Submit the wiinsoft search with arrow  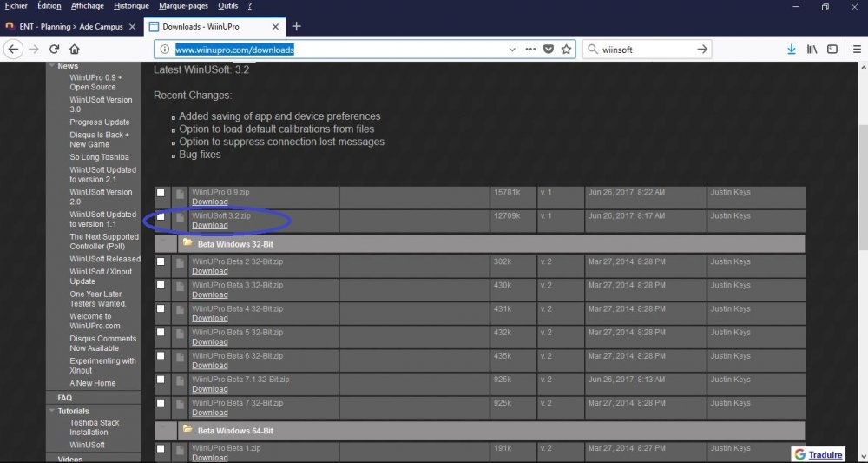point(702,50)
